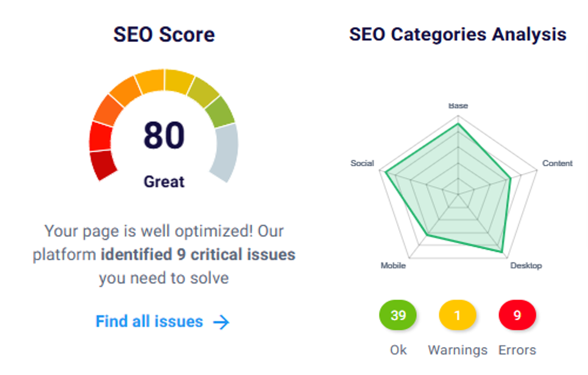Screen dimensions: 588x375
Task: Select the green Ok badge showing 39
Action: click(398, 315)
